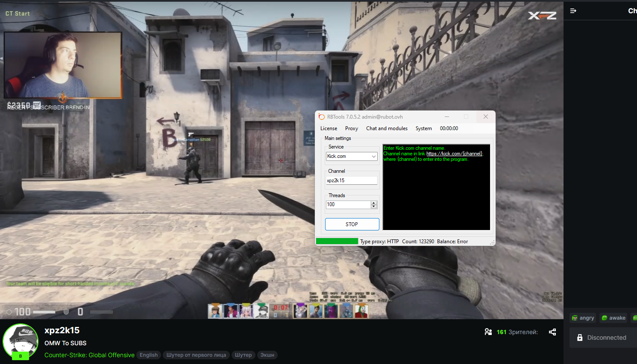This screenshot has width=637, height=364.
Task: Open the Service dropdown showing Kick.com
Action: (x=352, y=157)
